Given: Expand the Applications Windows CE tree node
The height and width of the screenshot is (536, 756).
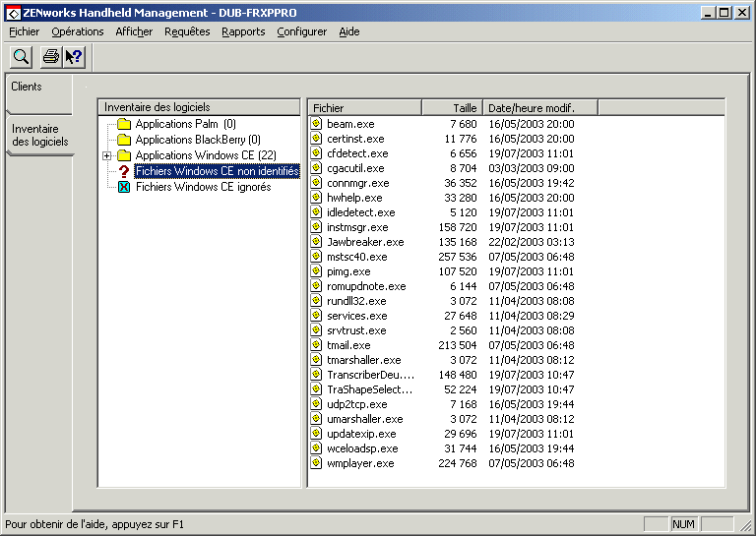Looking at the screenshot, I should [x=107, y=155].
